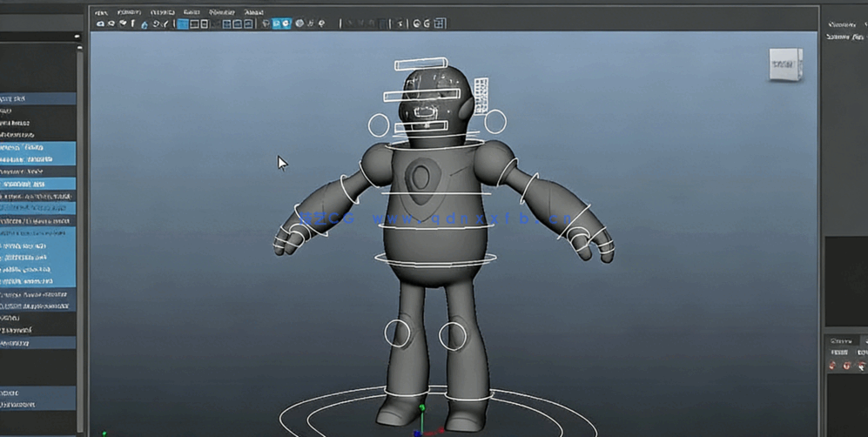Click the last icon on the panel toolbar

point(440,24)
